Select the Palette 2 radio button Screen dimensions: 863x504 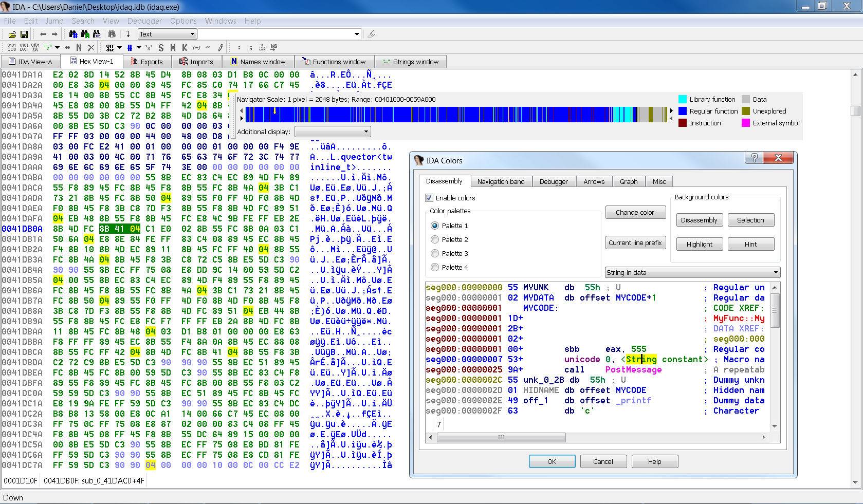[x=435, y=239]
